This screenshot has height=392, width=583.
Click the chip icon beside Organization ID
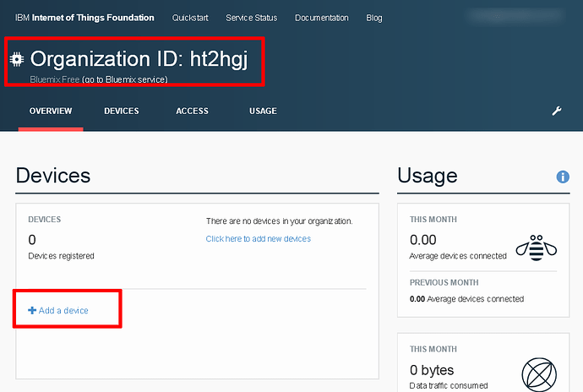17,59
